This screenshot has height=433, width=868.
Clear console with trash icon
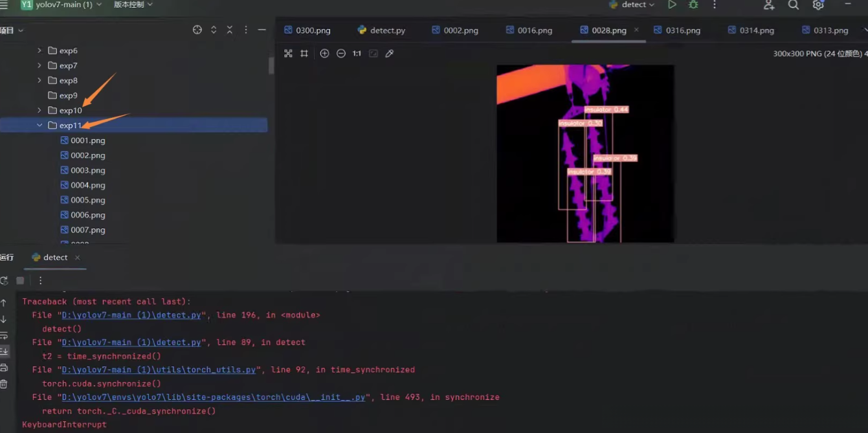(x=4, y=384)
